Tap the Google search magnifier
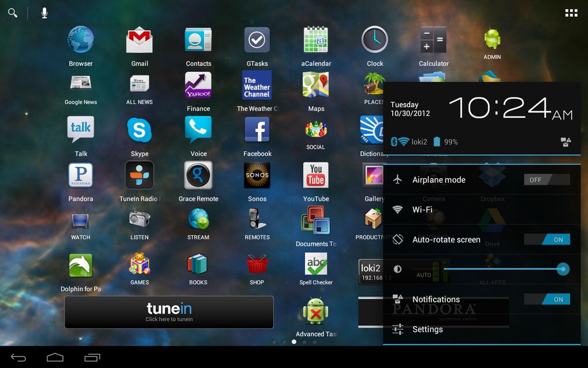The image size is (588, 368). [x=13, y=13]
